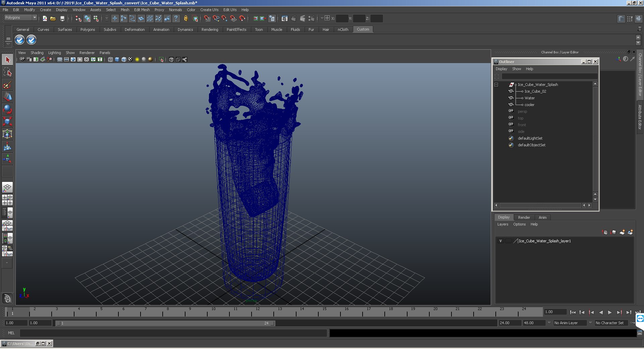Click second checkmark shelf button in Custom
This screenshot has height=349, width=644.
tap(31, 40)
